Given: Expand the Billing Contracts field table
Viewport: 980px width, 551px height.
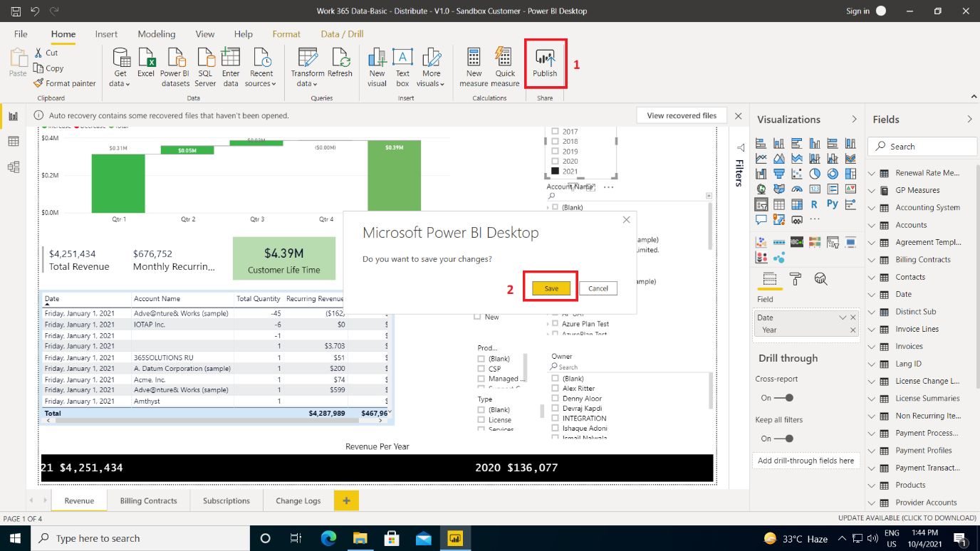Looking at the screenshot, I should pyautogui.click(x=872, y=260).
